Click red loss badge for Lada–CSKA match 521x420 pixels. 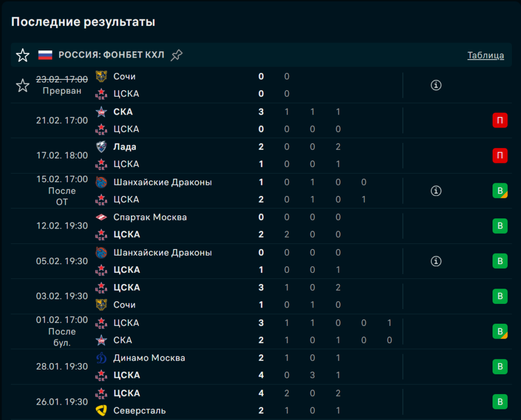pos(500,156)
